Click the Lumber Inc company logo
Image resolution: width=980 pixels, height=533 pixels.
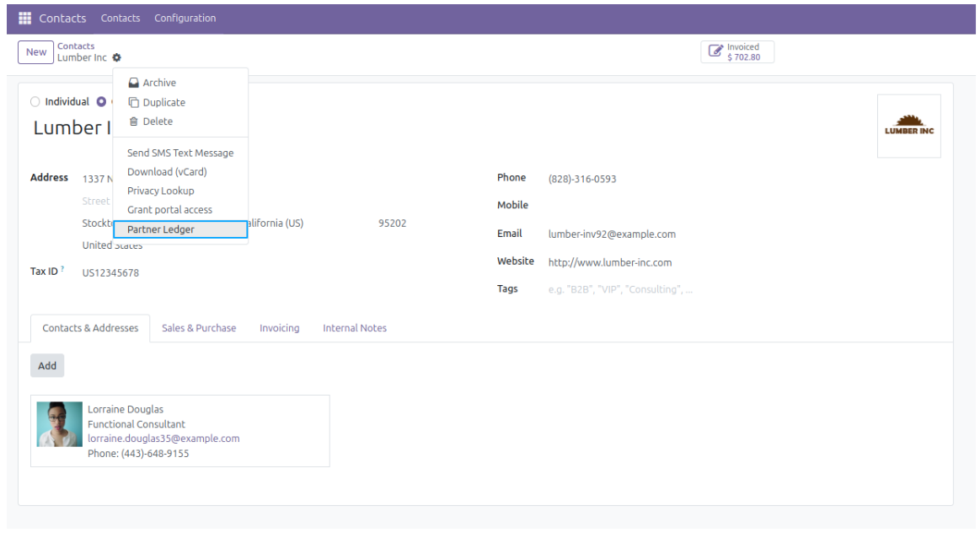click(x=908, y=127)
